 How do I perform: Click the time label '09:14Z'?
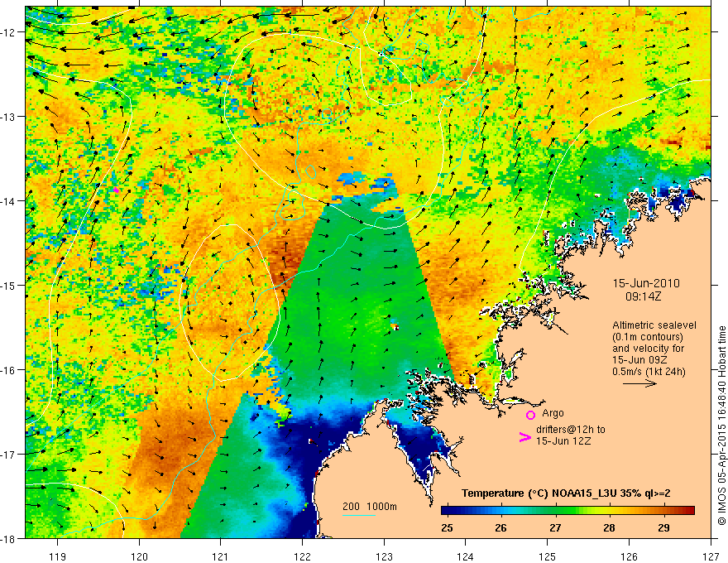tap(643, 296)
